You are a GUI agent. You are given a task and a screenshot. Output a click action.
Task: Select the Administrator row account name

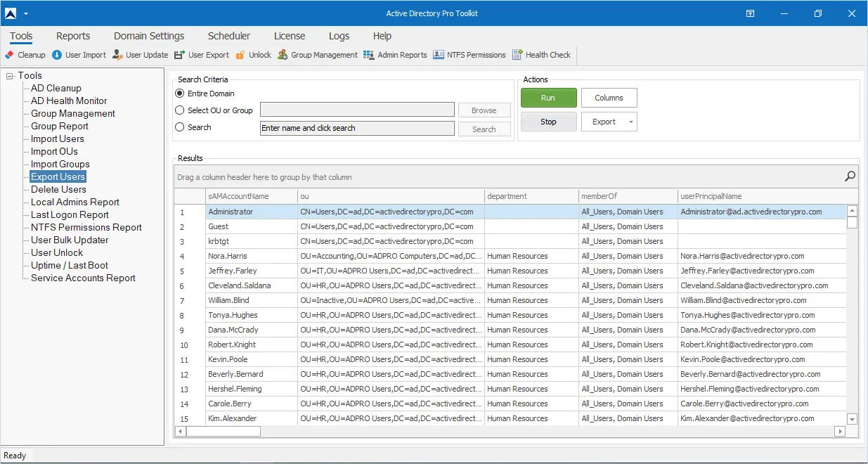tap(251, 212)
